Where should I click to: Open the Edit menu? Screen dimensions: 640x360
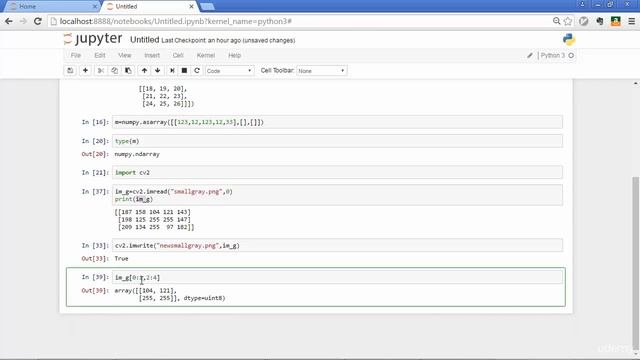click(100, 56)
